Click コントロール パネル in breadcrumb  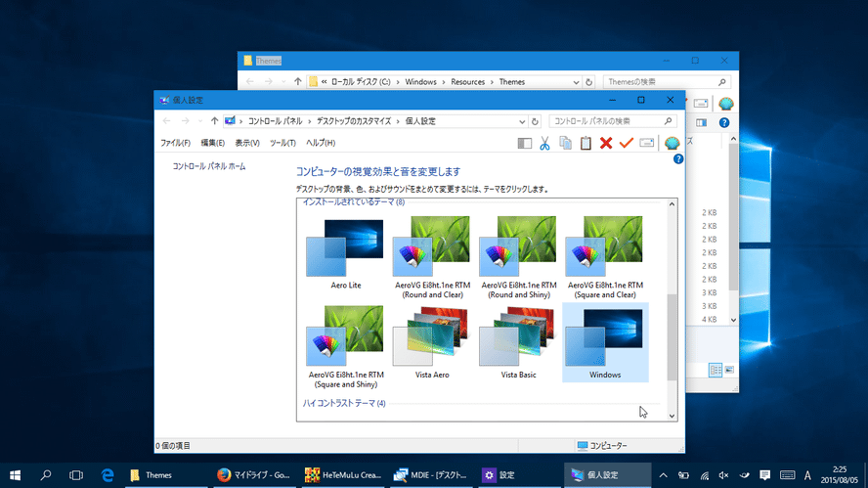275,121
